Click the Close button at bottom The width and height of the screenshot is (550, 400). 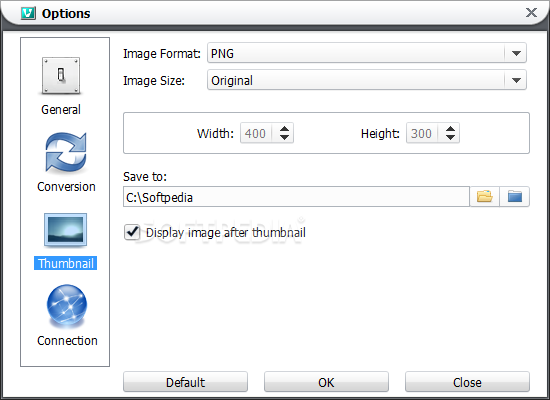(467, 382)
